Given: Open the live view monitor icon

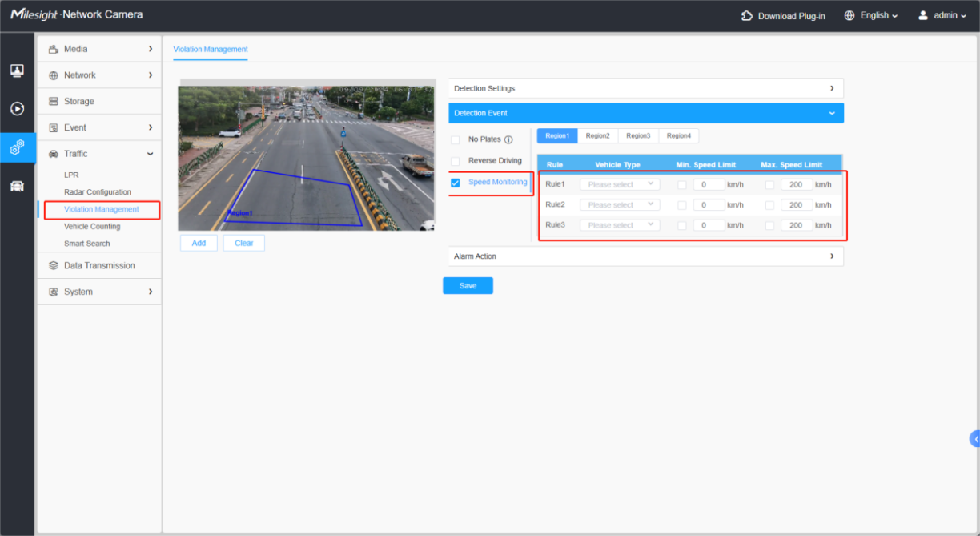Looking at the screenshot, I should 17,71.
